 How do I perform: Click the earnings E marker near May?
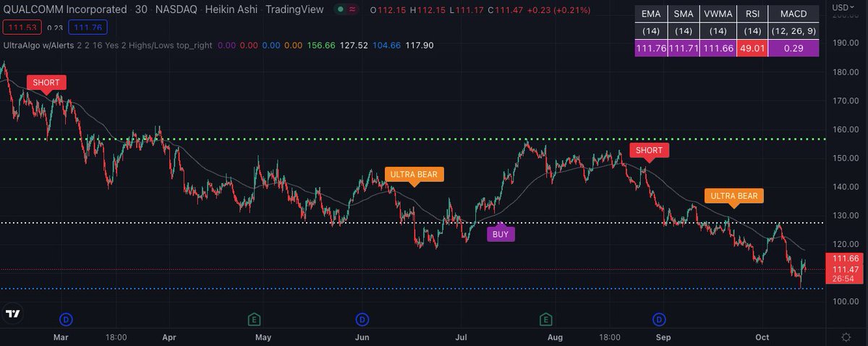point(254,318)
